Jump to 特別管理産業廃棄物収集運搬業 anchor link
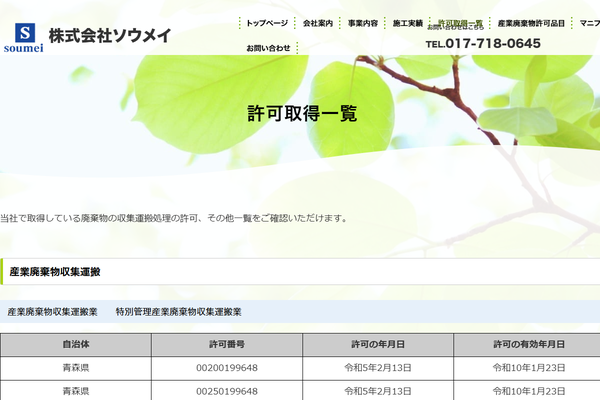 [178, 312]
